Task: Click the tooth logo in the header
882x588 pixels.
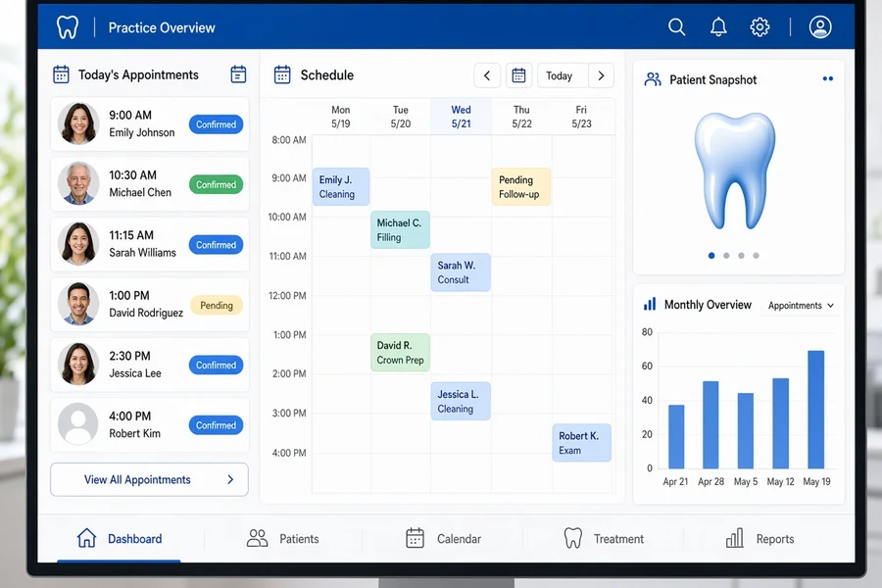Action: point(68,27)
